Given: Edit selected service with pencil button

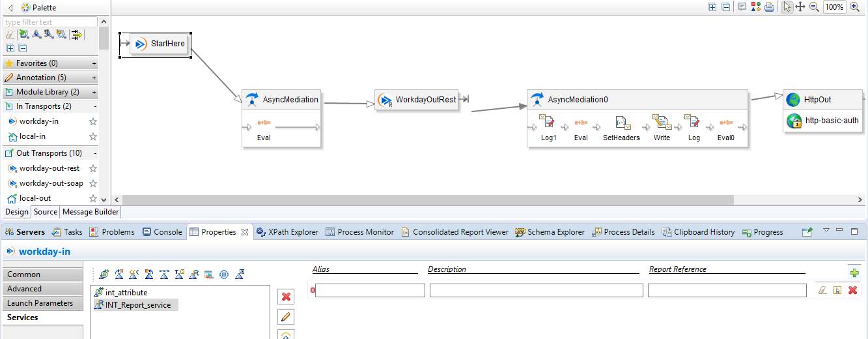Looking at the screenshot, I should coord(285,317).
